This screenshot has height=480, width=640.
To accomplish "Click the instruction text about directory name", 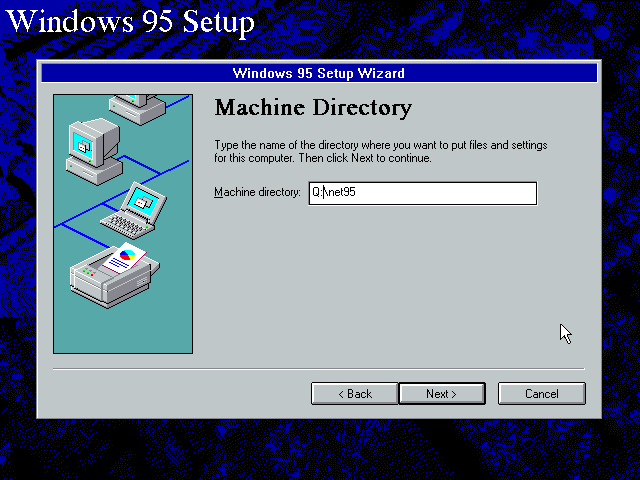I will [381, 151].
